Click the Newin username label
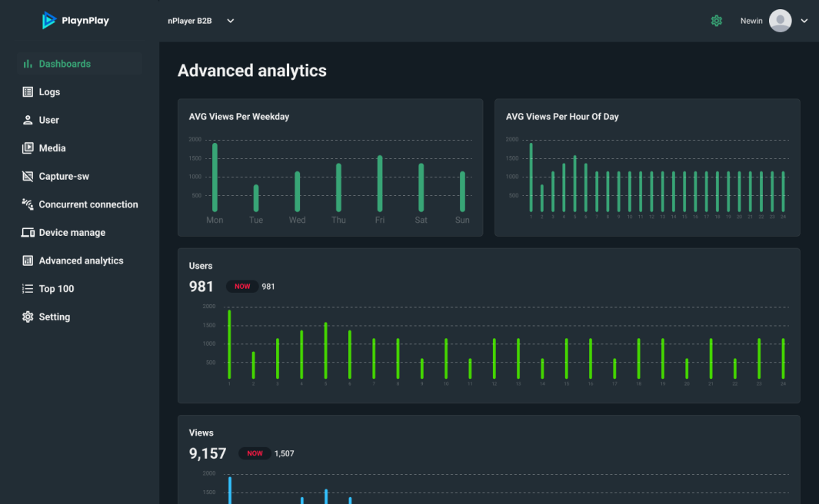Viewport: 819px width, 504px height. 751,21
